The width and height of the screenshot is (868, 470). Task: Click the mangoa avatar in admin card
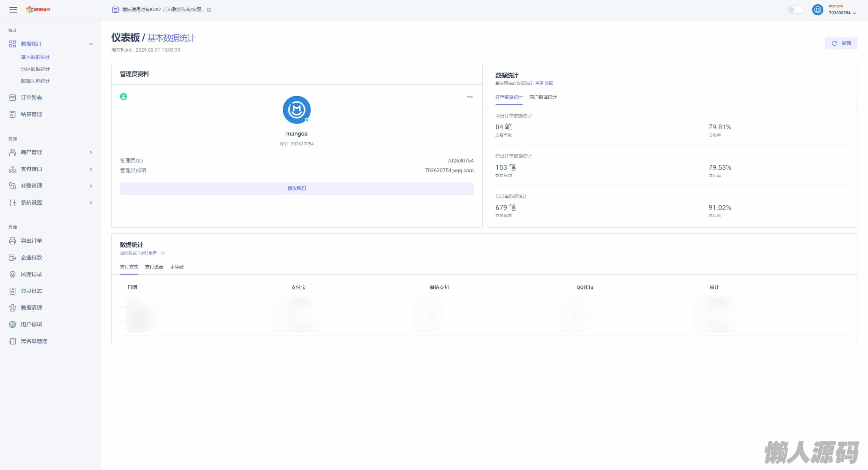click(x=296, y=110)
